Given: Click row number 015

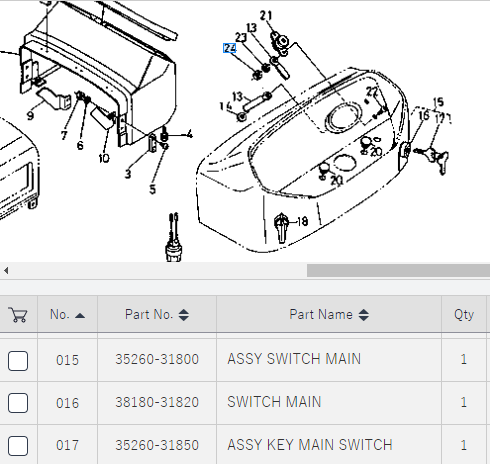Looking at the screenshot, I should click(67, 360).
